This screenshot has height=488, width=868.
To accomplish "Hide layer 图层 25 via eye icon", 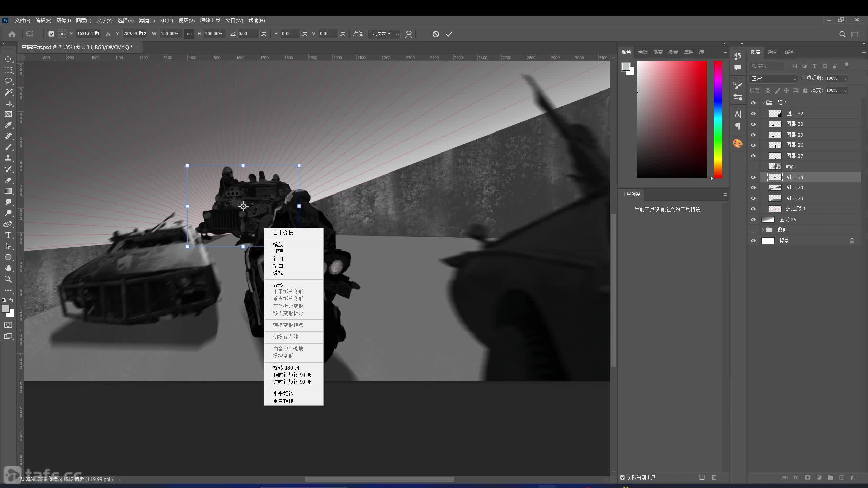I will [x=753, y=220].
